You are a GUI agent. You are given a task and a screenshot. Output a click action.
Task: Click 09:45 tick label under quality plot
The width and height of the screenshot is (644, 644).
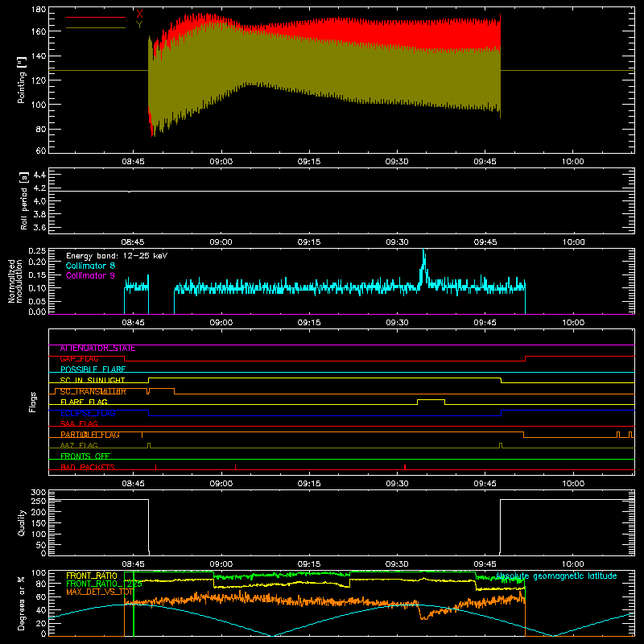coord(485,564)
